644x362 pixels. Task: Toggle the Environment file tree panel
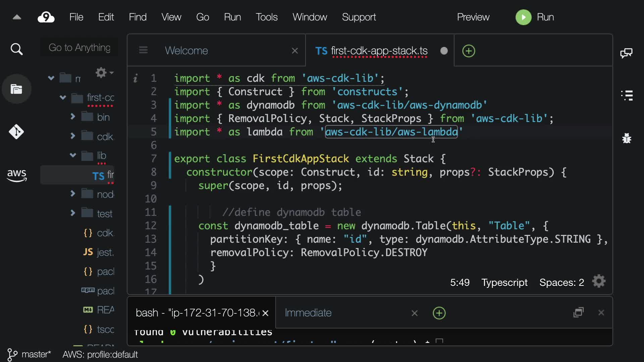tap(16, 89)
